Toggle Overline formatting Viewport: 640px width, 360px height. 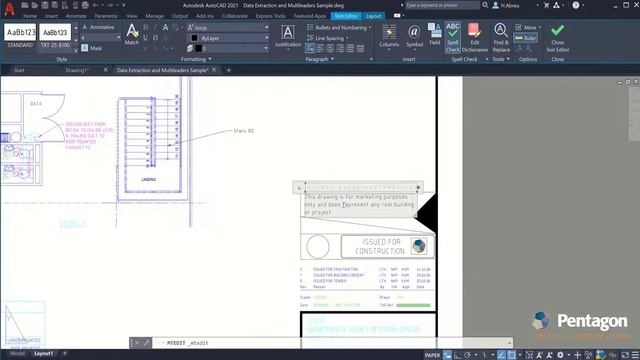pos(156,38)
